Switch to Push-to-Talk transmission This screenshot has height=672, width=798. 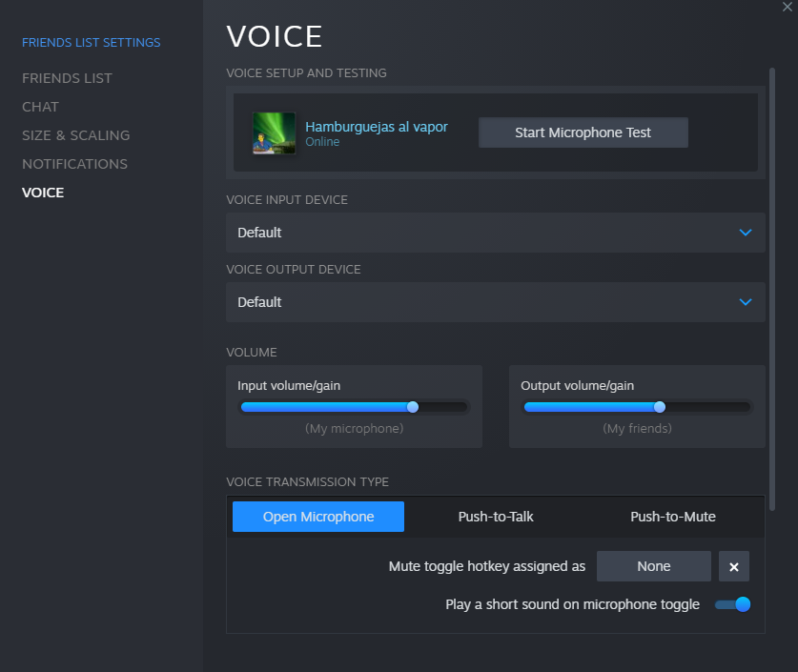click(496, 517)
